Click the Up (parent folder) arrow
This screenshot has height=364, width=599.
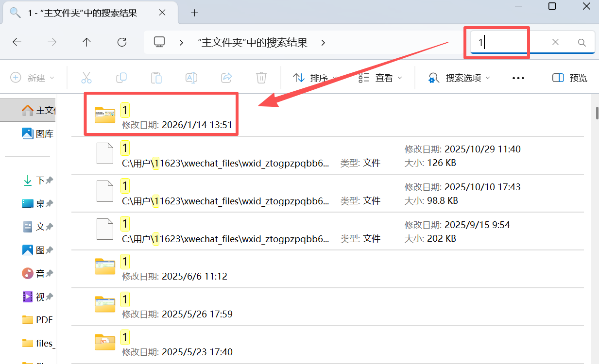tap(86, 42)
